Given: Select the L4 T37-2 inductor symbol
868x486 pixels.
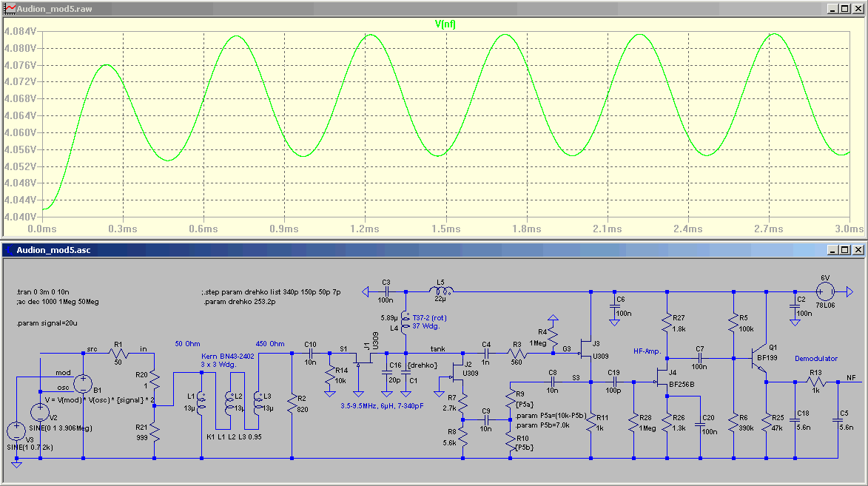Looking at the screenshot, I should click(406, 323).
